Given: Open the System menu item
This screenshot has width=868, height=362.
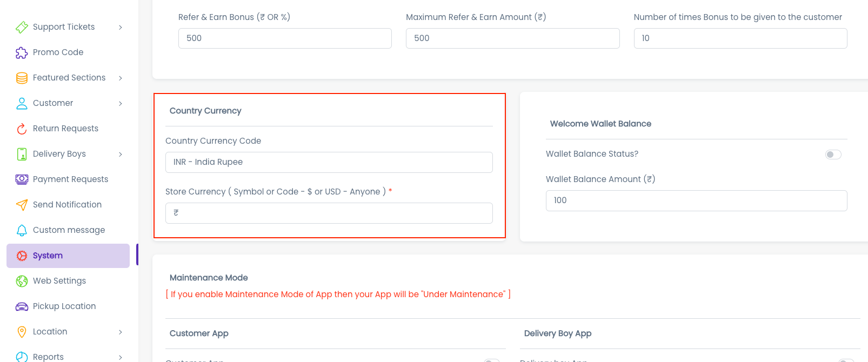Looking at the screenshot, I should click(48, 256).
